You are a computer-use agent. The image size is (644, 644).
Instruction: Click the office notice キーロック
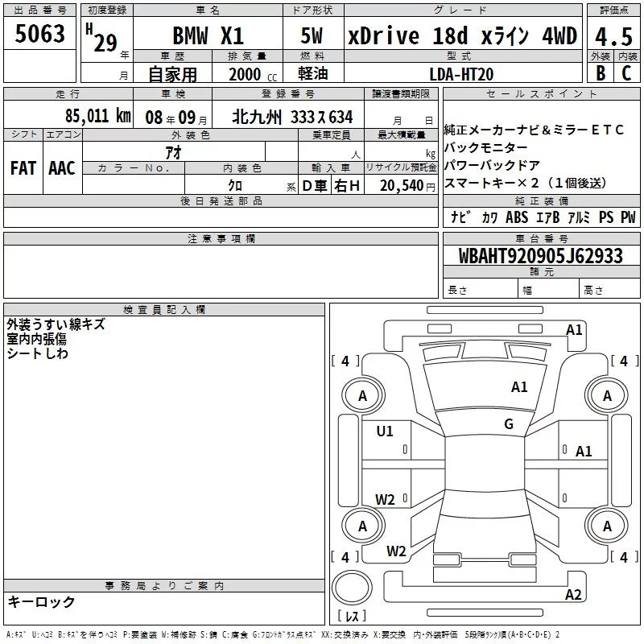click(x=42, y=601)
